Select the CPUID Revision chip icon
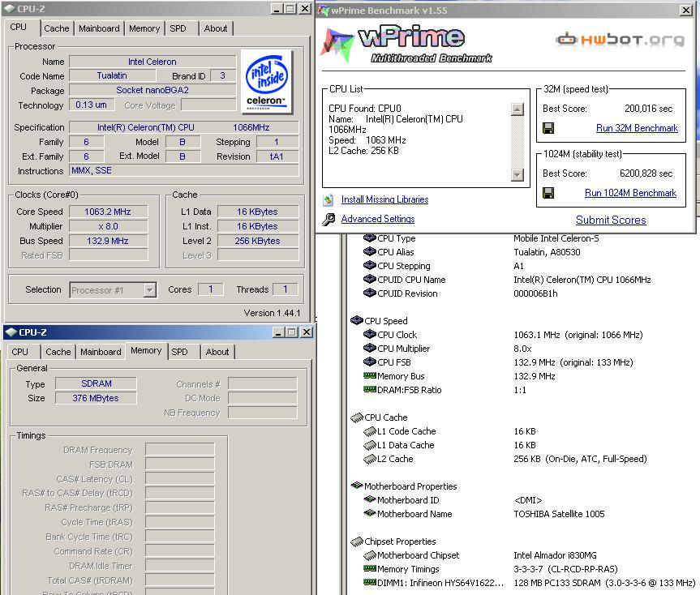Screen dimensions: 700x595 [x=370, y=293]
